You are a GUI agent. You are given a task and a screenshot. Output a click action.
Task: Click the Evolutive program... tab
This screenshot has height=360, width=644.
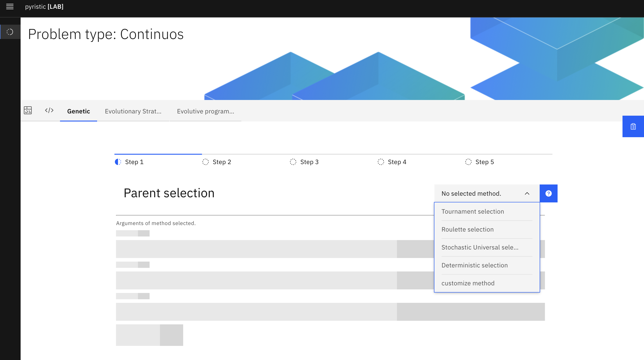point(205,111)
